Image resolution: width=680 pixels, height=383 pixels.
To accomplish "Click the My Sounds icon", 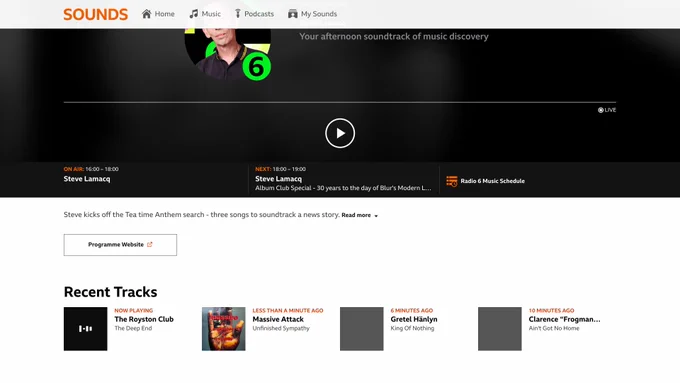I will point(293,14).
